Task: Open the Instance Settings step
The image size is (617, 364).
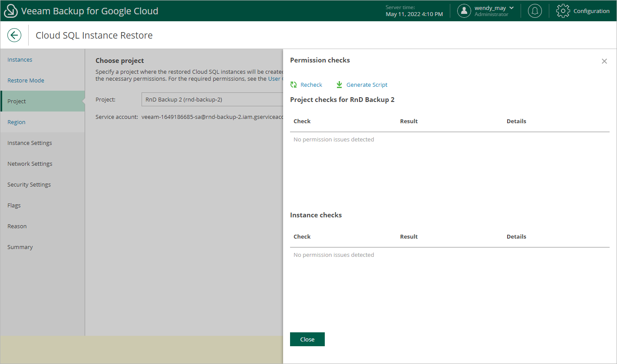Action: [x=43, y=143]
